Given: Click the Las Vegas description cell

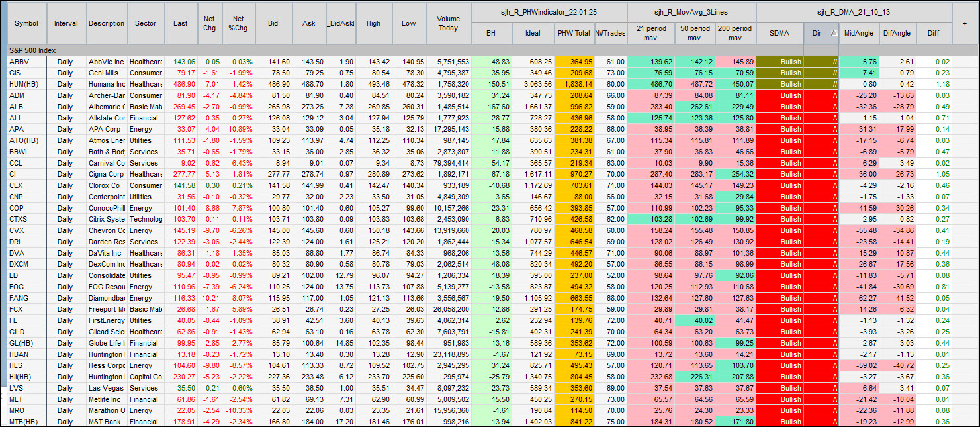Looking at the screenshot, I should (x=106, y=388).
